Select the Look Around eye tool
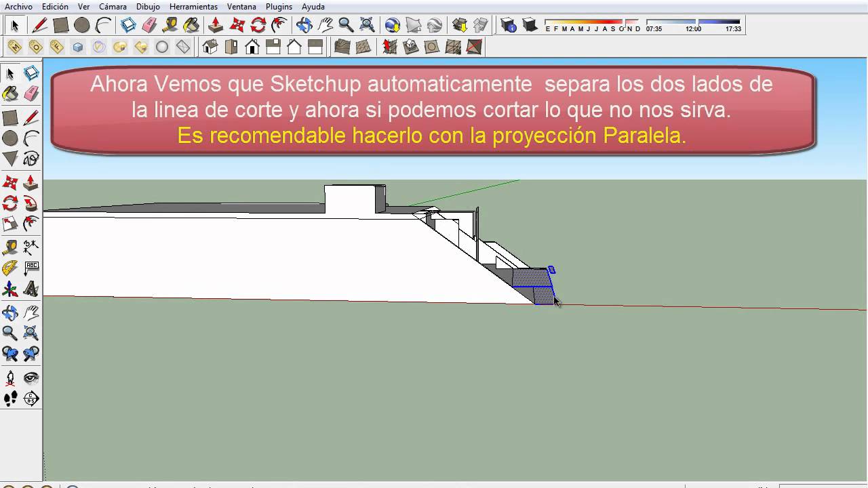This screenshot has width=868, height=488. (x=31, y=378)
